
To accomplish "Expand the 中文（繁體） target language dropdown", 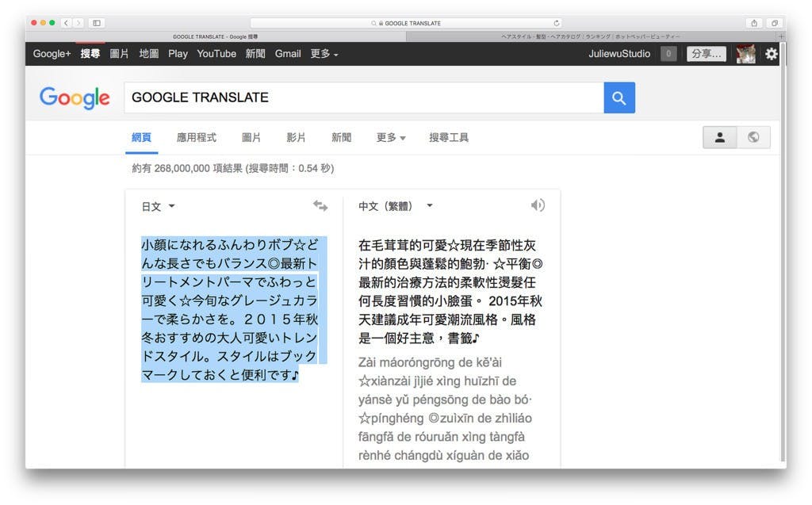I will click(395, 206).
